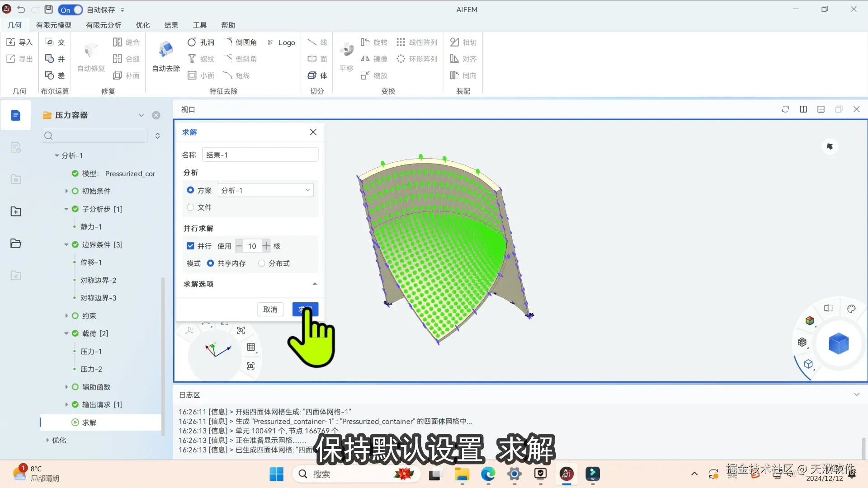868x488 pixels.
Task: Click the 名称 name input field
Action: tap(260, 155)
